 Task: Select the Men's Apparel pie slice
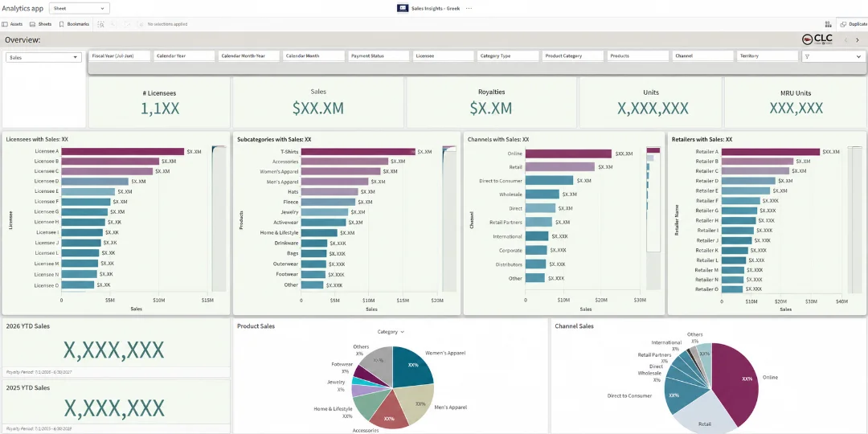(417, 404)
